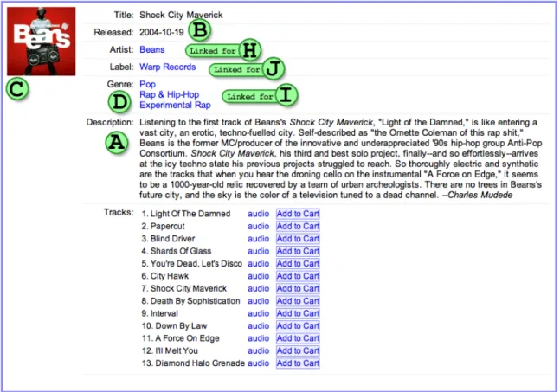Click track name 9. Interval
560x392 pixels.
(159, 313)
